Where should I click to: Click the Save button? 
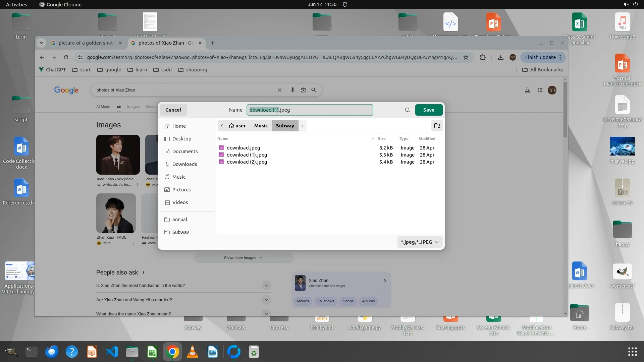coord(428,110)
